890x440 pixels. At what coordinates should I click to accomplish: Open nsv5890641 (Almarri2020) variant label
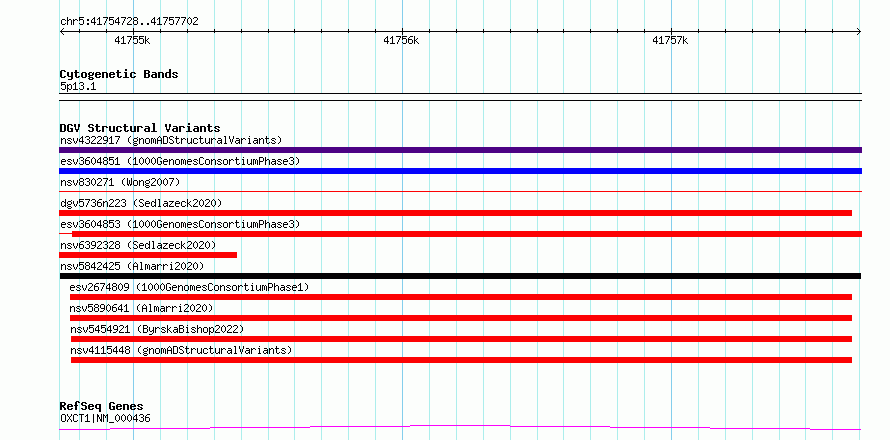[141, 308]
